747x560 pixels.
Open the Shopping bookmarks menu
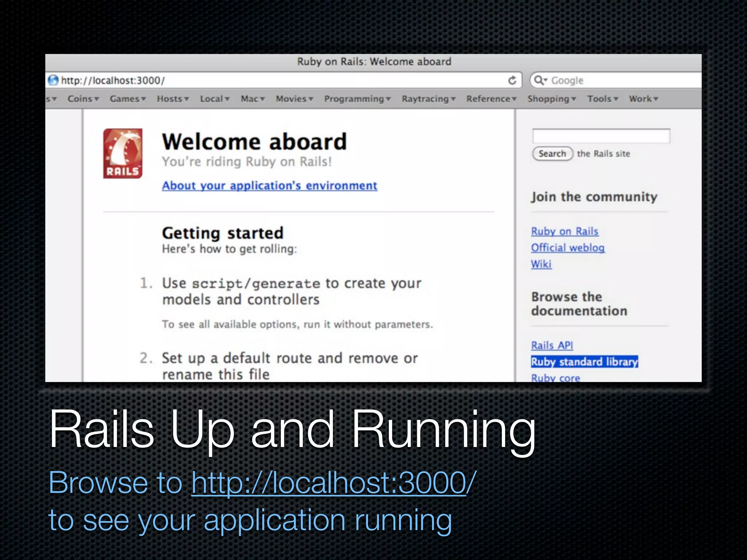click(551, 99)
